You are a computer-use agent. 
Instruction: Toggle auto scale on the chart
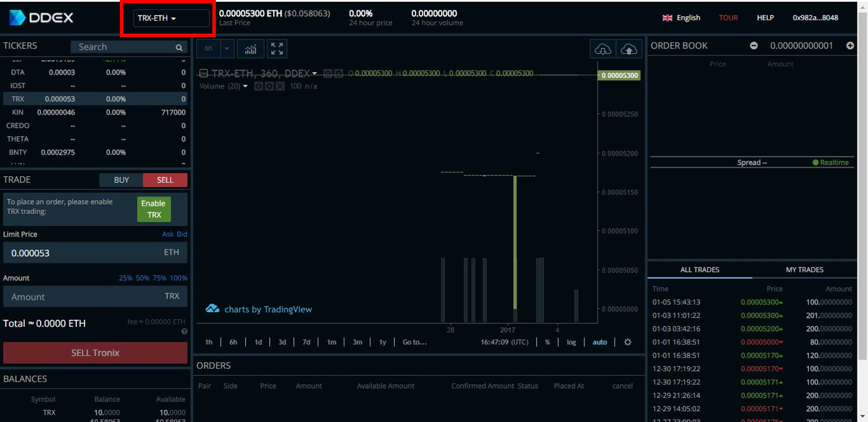[x=599, y=342]
